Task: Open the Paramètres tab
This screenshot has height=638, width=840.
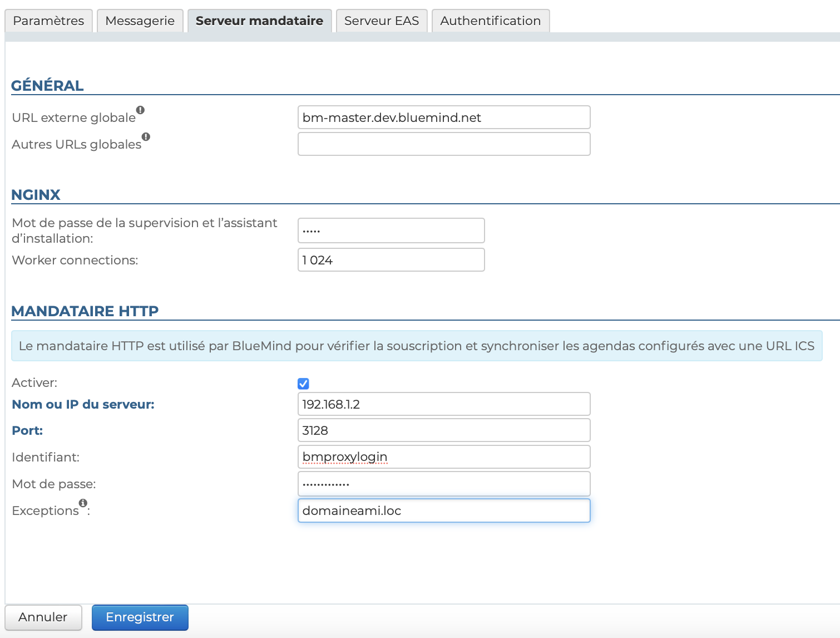Action: pos(48,21)
